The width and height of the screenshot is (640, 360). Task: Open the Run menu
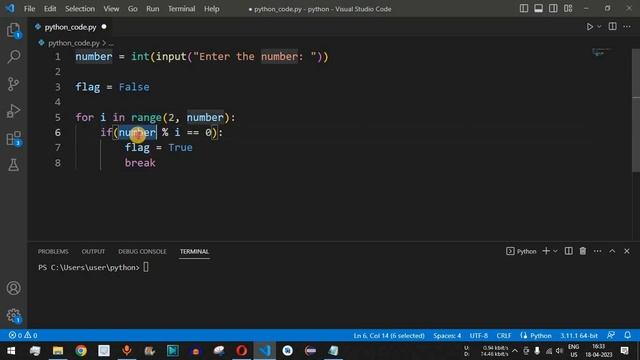coord(153,9)
